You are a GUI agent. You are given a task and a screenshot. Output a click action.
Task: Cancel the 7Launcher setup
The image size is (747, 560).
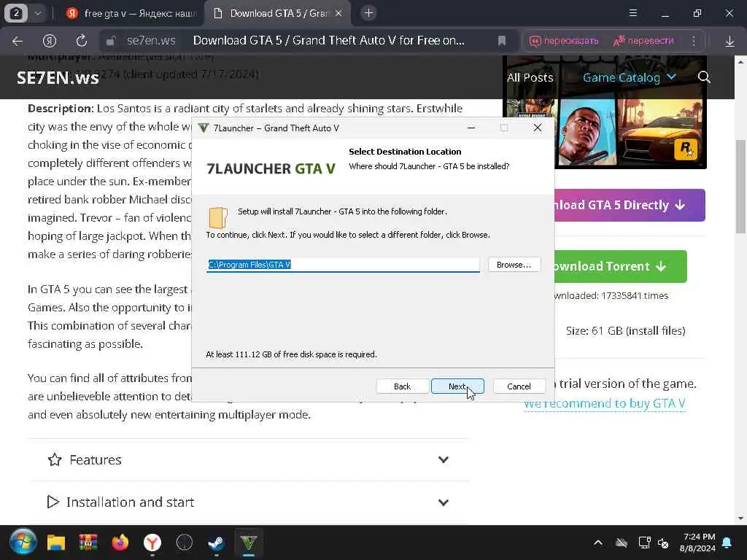click(x=519, y=386)
